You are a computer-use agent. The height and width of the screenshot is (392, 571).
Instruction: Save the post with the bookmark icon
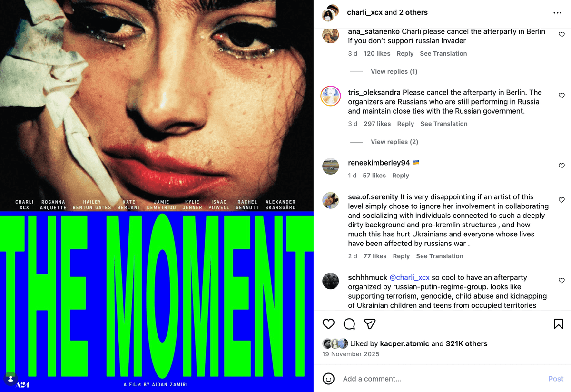559,324
